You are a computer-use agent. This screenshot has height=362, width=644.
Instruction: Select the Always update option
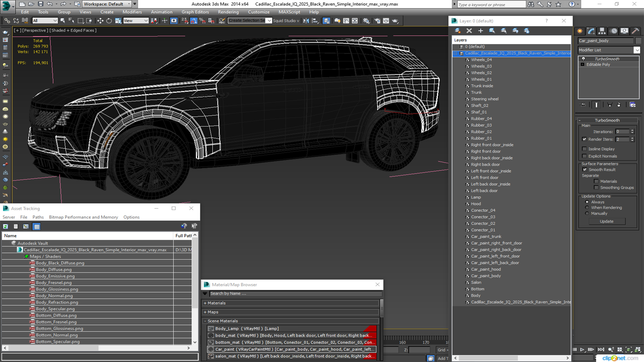point(587,202)
